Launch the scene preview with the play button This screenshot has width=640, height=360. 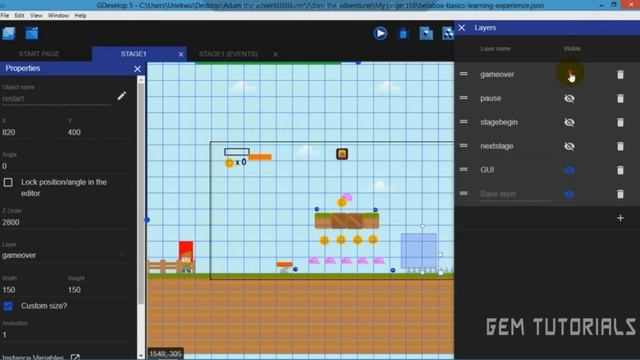point(380,33)
